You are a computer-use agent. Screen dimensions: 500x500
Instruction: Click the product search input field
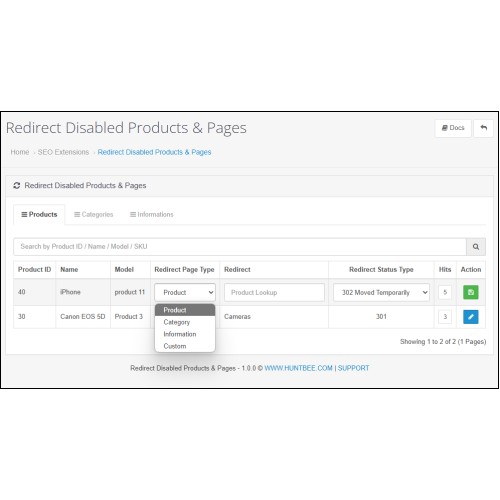[240, 247]
